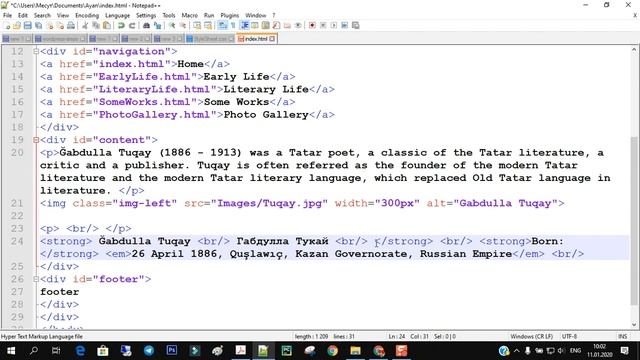Click the Copy toolbar icon
Screen dimensions: 640x360
[96, 25]
